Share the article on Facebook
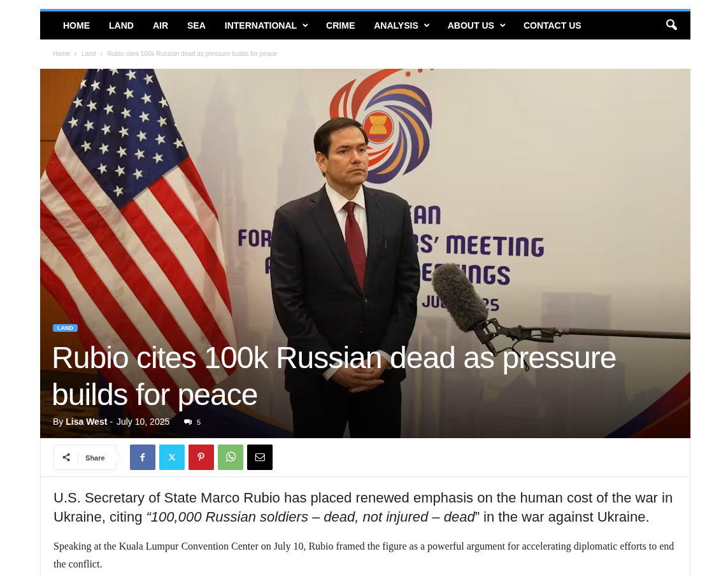Screen dimensions: 728x577 (143, 457)
